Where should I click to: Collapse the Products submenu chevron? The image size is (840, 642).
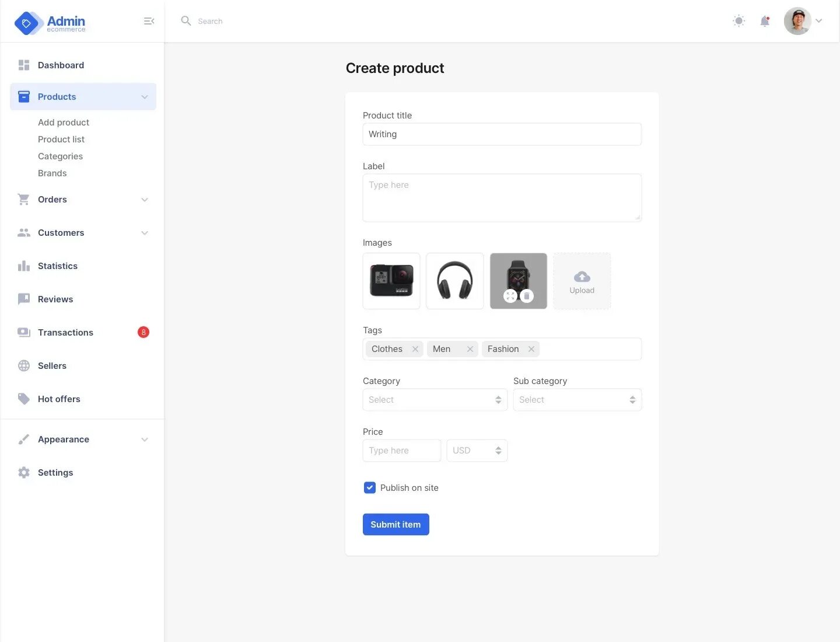tap(145, 97)
